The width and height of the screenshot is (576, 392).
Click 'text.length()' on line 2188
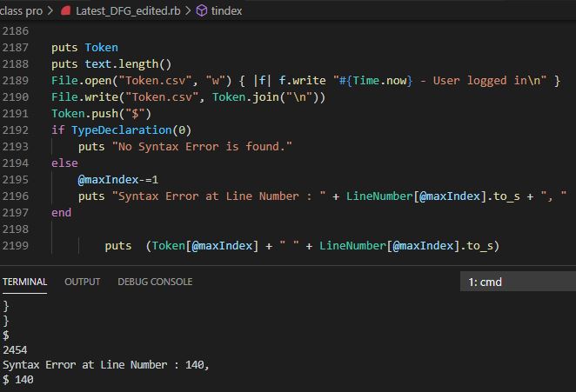click(128, 64)
